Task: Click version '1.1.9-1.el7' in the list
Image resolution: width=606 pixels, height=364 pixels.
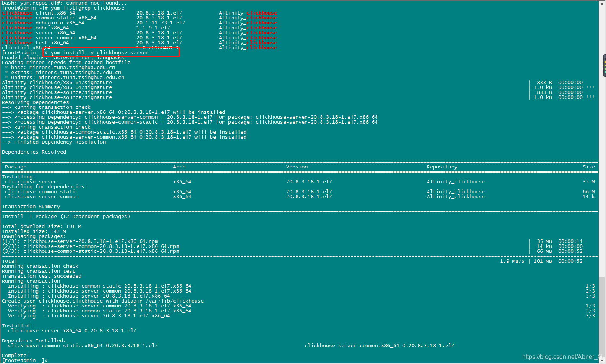Action: (x=153, y=28)
